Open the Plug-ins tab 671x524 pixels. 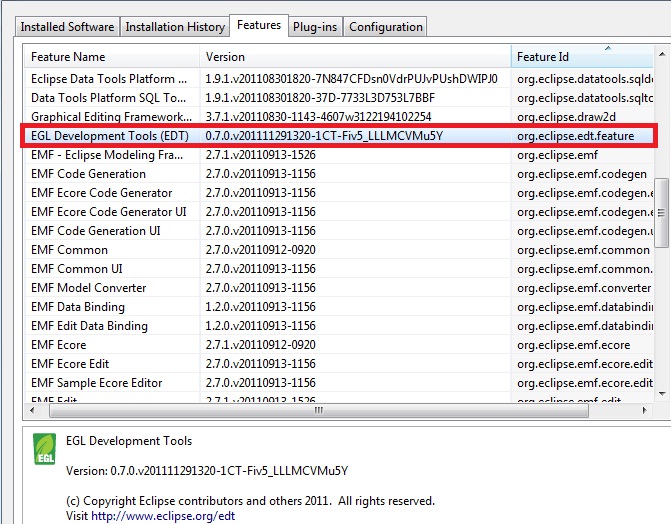[315, 27]
